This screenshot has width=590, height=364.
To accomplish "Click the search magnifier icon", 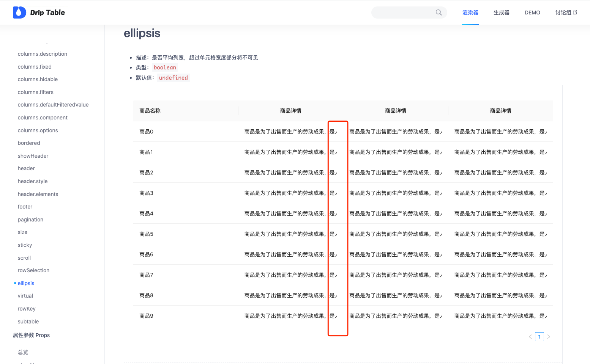I will point(439,13).
